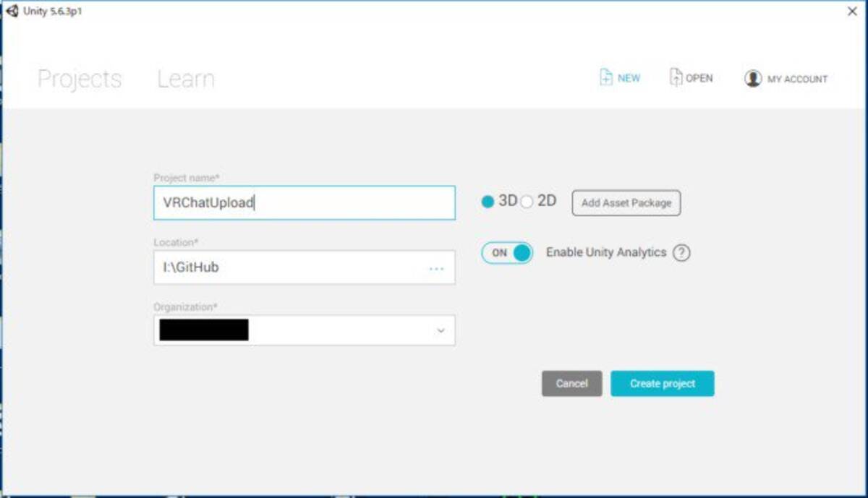The height and width of the screenshot is (498, 868).
Task: Click the NEW project icon
Action: tap(606, 78)
